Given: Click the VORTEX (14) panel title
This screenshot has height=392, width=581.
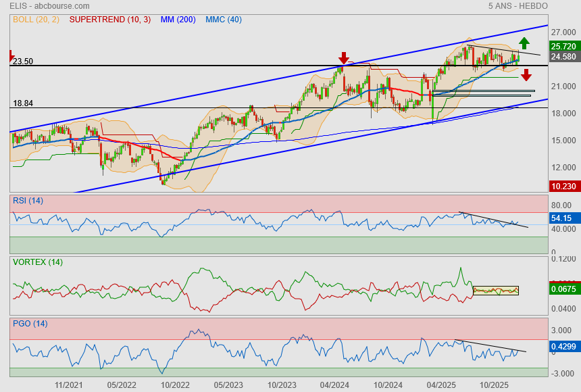Looking at the screenshot, I should pyautogui.click(x=37, y=262).
